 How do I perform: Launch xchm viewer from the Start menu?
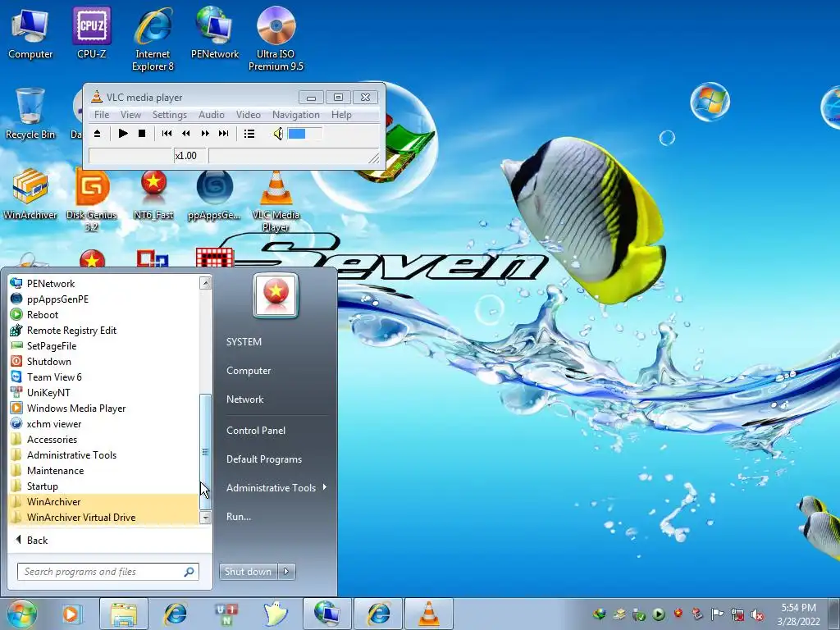(x=103, y=424)
